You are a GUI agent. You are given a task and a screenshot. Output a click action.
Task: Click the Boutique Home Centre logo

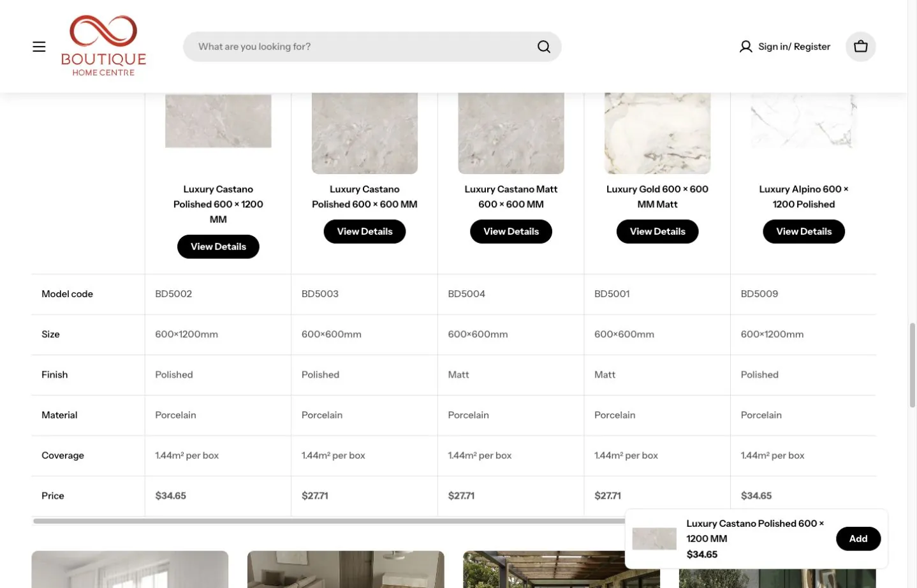tap(103, 45)
